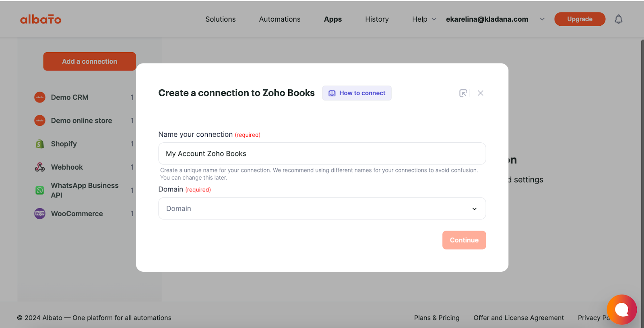Click the 2024 Albato copyright text

pos(94,318)
